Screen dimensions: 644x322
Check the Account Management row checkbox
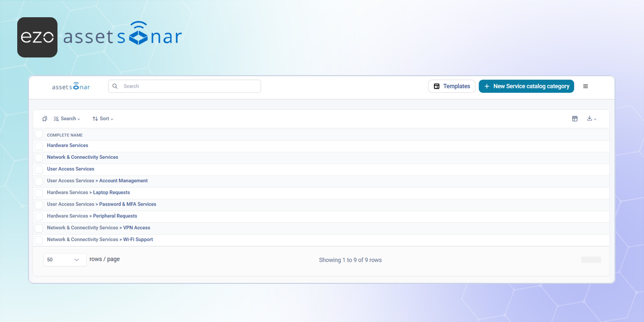tap(39, 181)
